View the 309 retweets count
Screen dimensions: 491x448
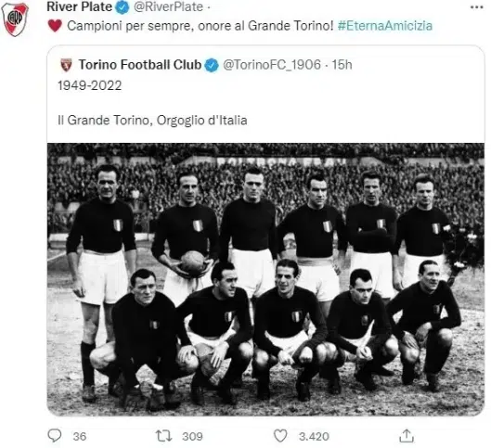coord(192,436)
